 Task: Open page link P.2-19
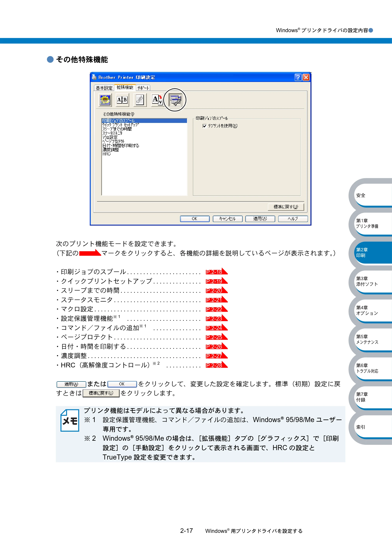pyautogui.click(x=217, y=281)
